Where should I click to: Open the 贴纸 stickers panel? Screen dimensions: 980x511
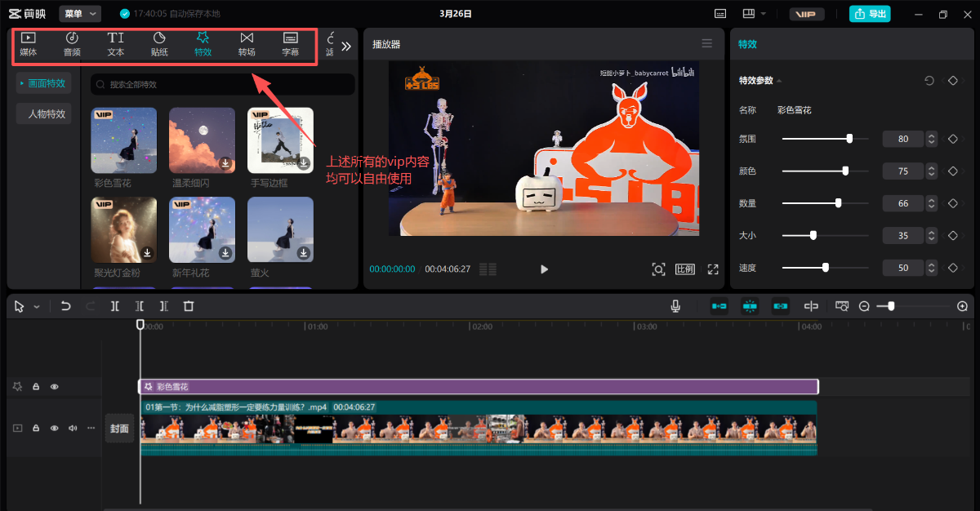click(159, 44)
